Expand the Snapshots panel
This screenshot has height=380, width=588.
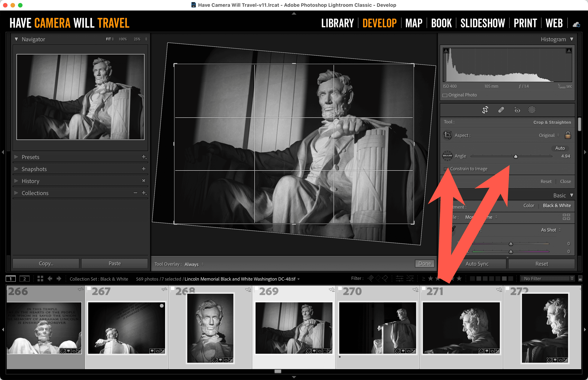[16, 169]
